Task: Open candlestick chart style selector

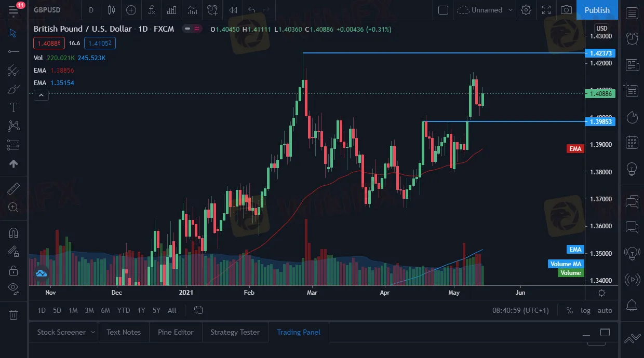Action: [x=111, y=10]
